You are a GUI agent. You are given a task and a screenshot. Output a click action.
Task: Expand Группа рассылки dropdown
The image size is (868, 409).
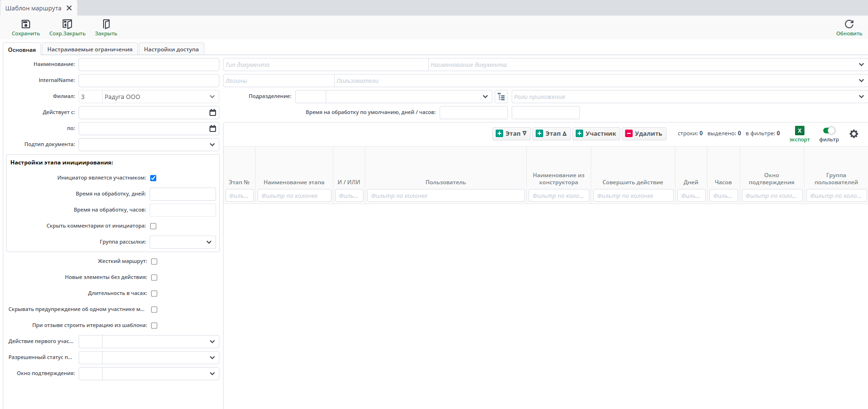pyautogui.click(x=209, y=242)
